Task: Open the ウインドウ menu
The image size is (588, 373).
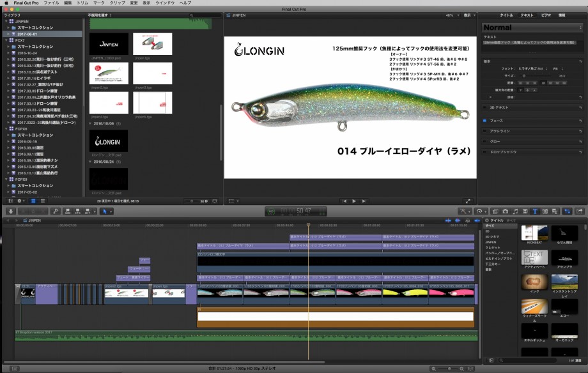Action: 165,3
